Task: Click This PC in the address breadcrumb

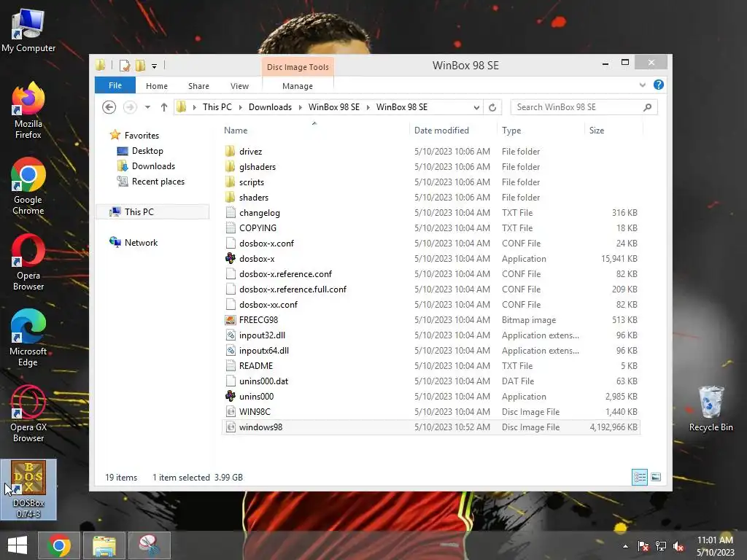Action: pos(217,107)
